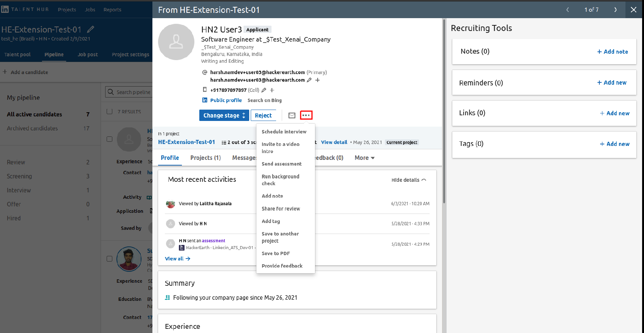Click View all activities link

click(x=177, y=259)
